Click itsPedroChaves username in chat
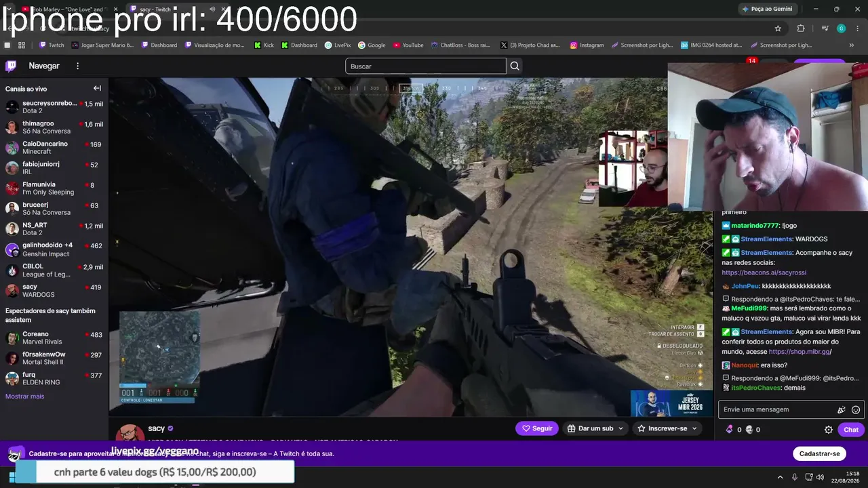The height and width of the screenshot is (488, 868). coord(756,388)
